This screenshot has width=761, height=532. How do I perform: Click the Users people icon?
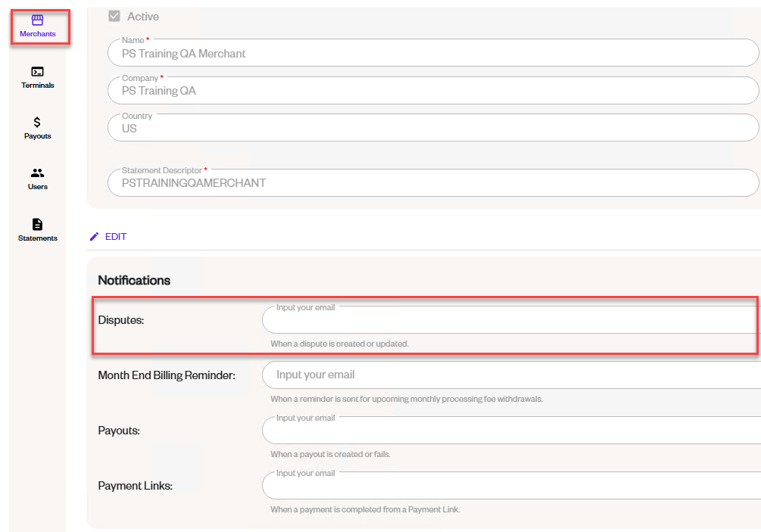[37, 173]
